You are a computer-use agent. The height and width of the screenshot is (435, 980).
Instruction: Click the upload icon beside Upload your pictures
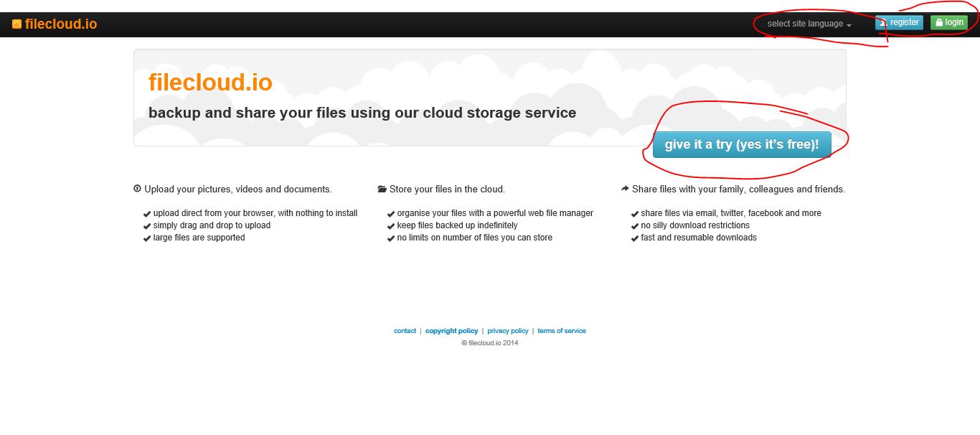point(137,189)
